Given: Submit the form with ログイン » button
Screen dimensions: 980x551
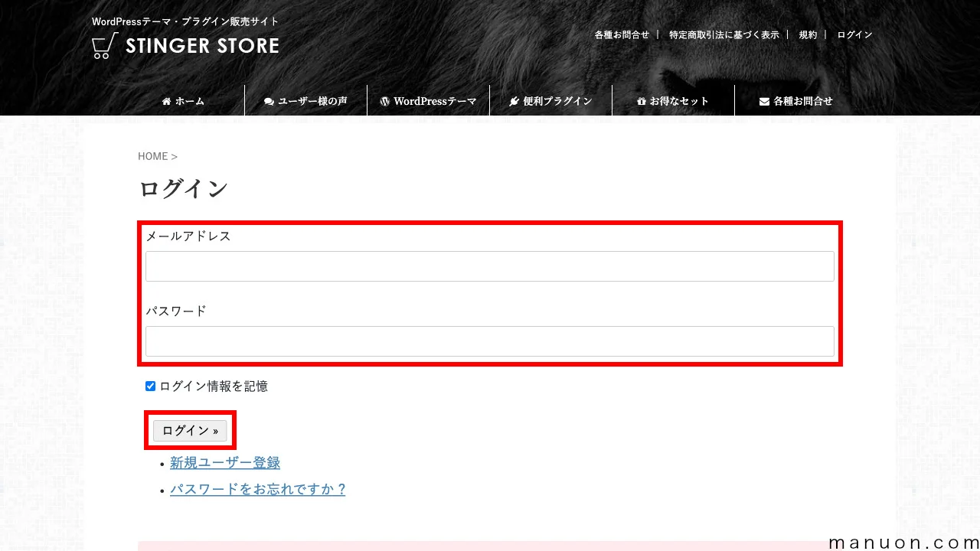Looking at the screenshot, I should [190, 431].
